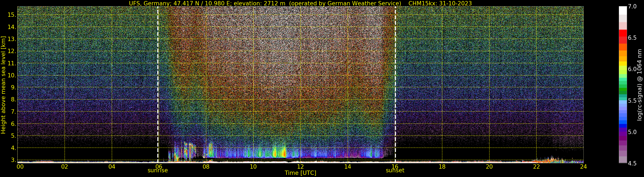644x177 pixels.
Task: Click the height tick label '7.'
Action: (13, 112)
